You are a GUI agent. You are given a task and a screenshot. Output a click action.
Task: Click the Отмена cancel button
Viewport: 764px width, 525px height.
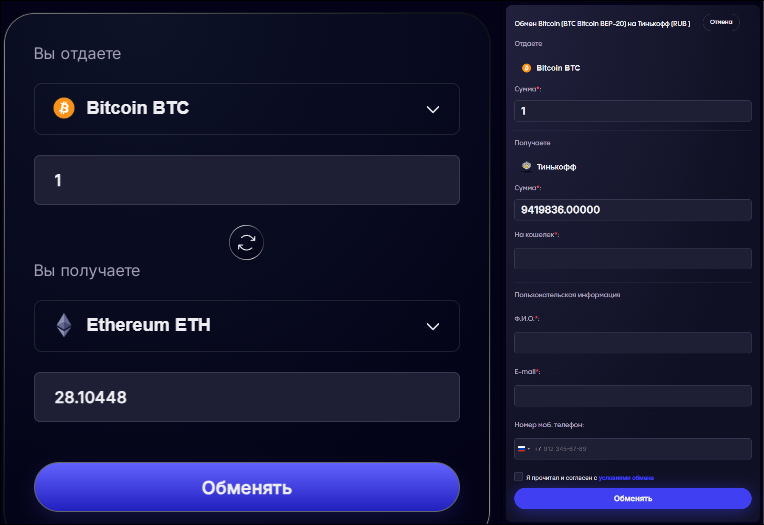pos(721,22)
